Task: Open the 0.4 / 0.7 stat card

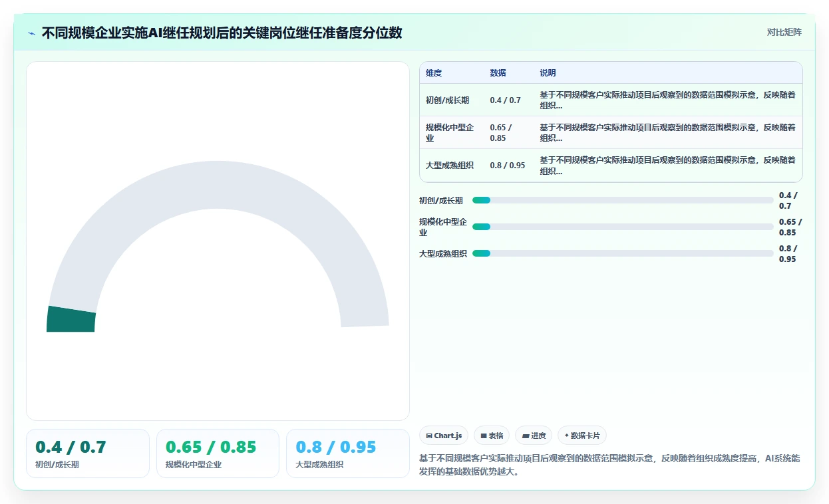Action: pos(88,453)
